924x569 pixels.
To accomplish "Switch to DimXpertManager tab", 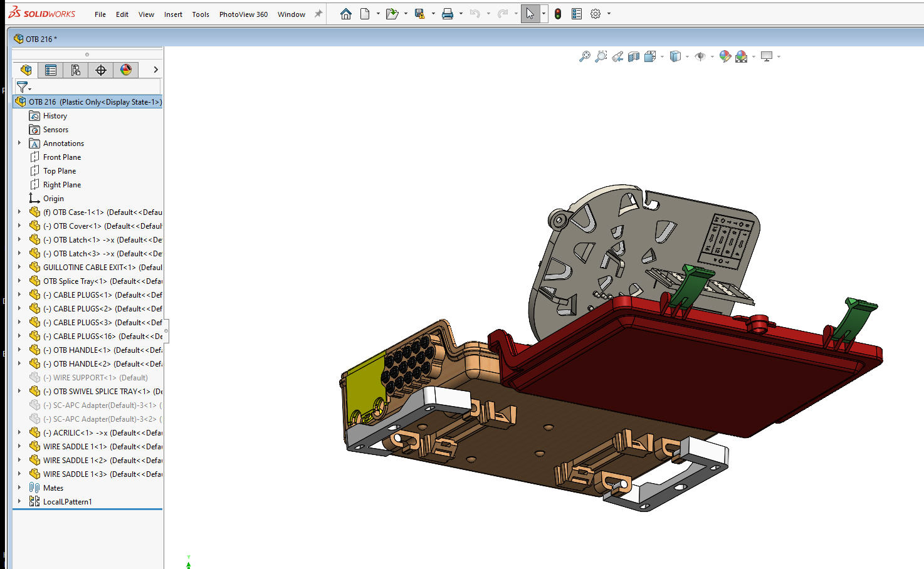I will click(x=101, y=70).
